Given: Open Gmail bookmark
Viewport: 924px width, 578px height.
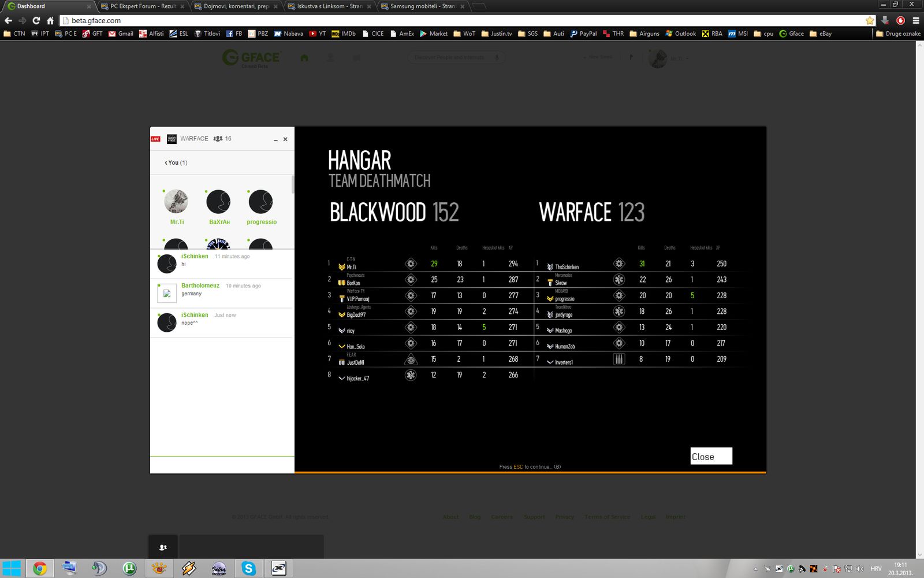Looking at the screenshot, I should pos(121,34).
